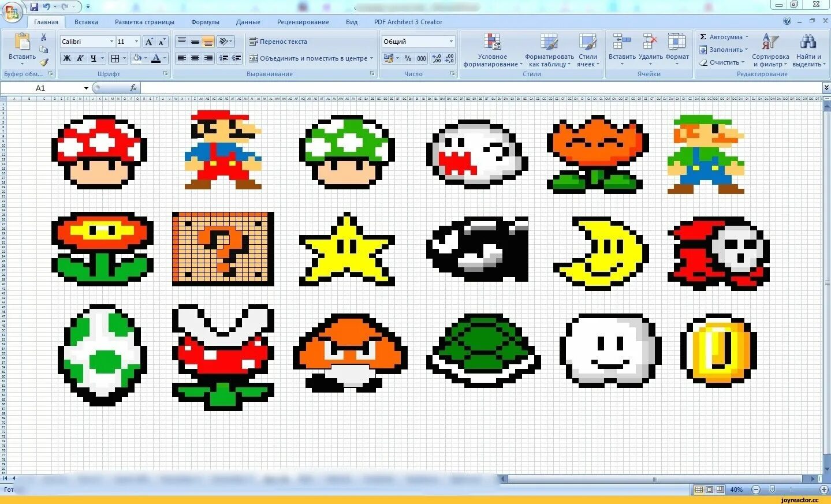This screenshot has height=504, width=831.
Task: Click inside the formula bar input
Action: point(482,88)
